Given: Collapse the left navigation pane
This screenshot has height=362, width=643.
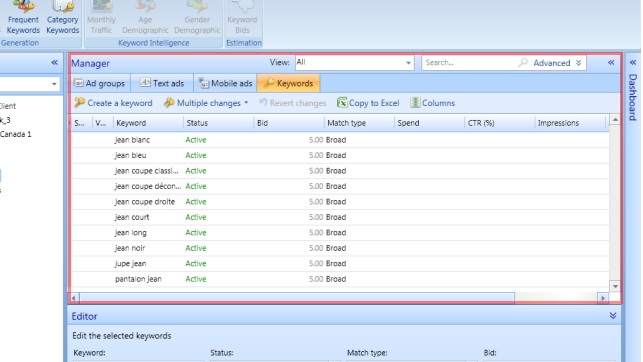Looking at the screenshot, I should [55, 62].
